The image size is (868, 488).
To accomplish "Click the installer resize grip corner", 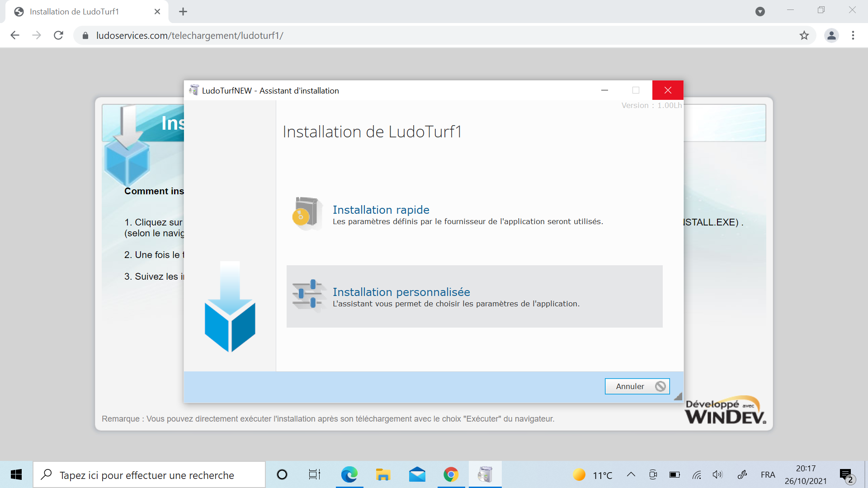I will 678,396.
